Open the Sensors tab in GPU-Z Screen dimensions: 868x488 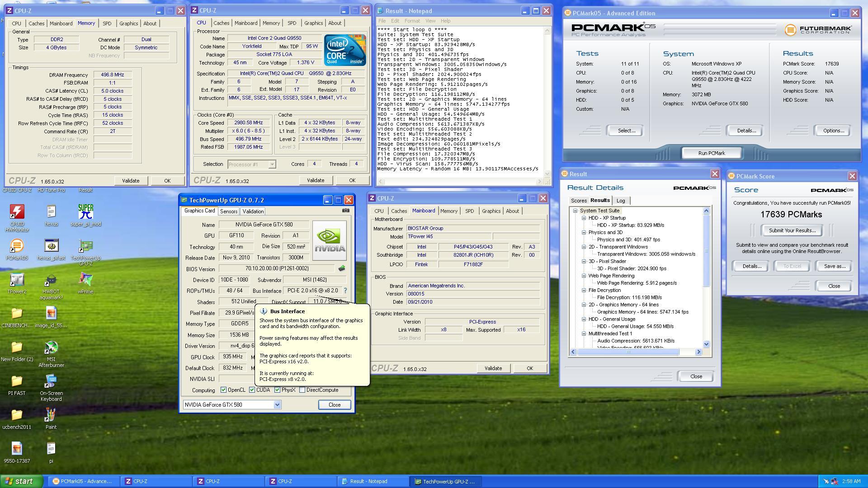point(229,211)
